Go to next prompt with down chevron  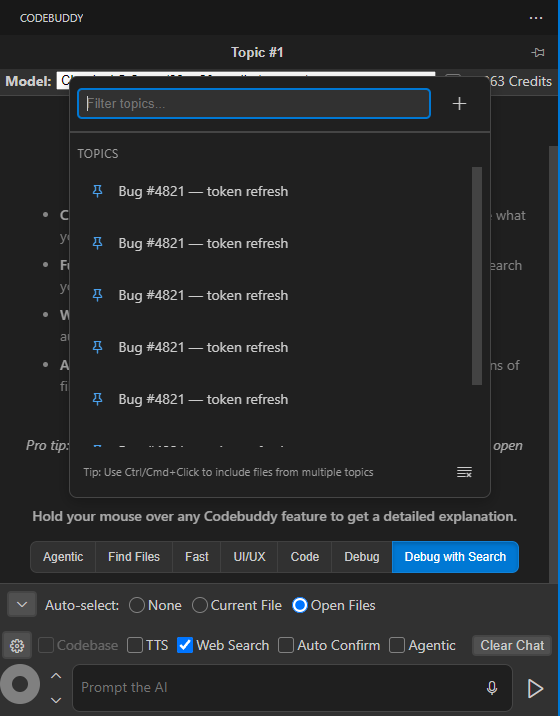(56, 700)
